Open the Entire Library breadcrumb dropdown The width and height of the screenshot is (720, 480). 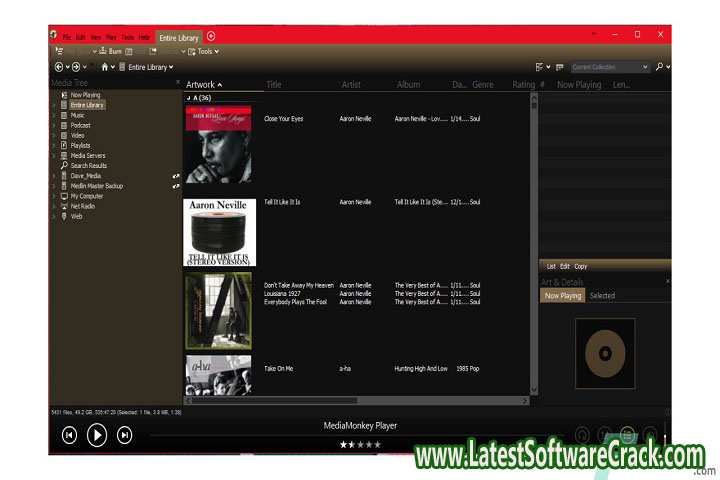pyautogui.click(x=172, y=67)
